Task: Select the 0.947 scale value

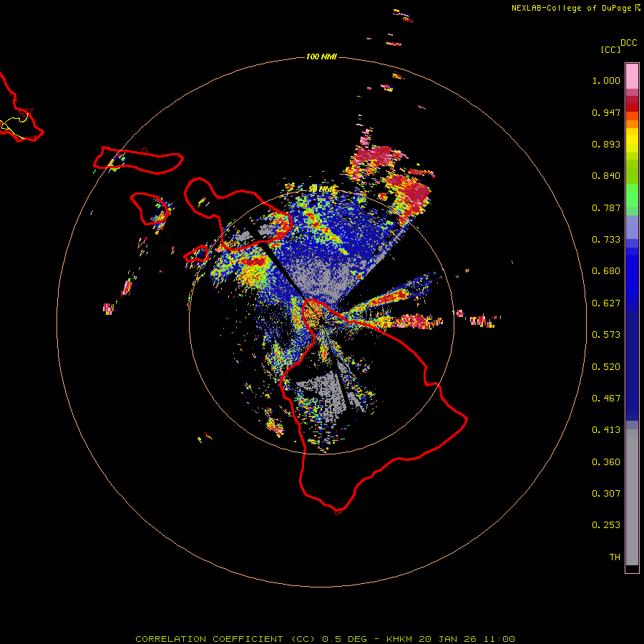Action: pos(606,112)
